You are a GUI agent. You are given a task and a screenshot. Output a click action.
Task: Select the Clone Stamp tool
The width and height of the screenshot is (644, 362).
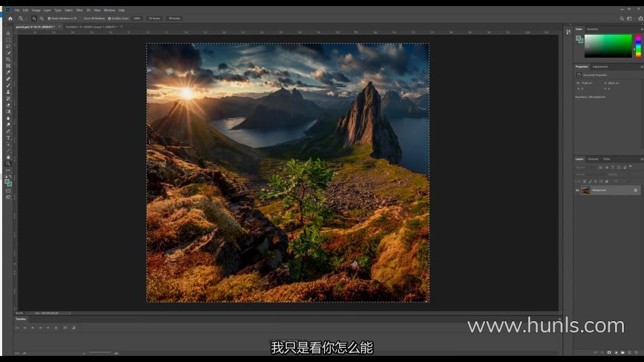[8, 92]
